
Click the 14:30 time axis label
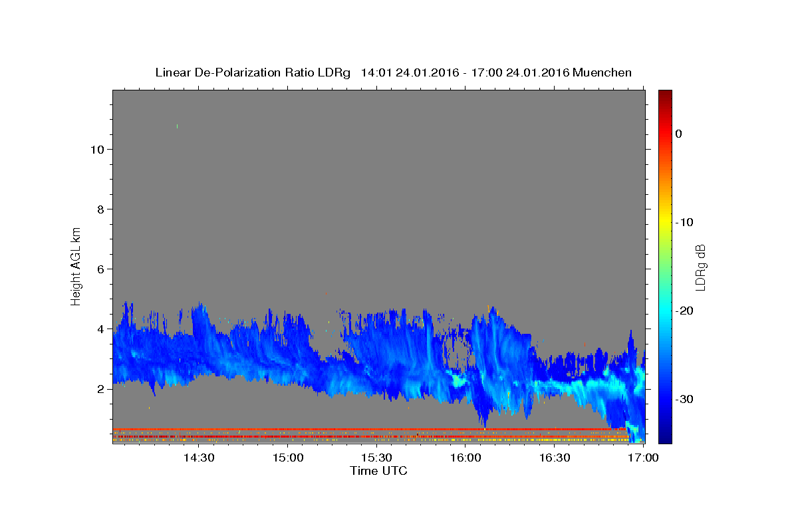(198, 458)
